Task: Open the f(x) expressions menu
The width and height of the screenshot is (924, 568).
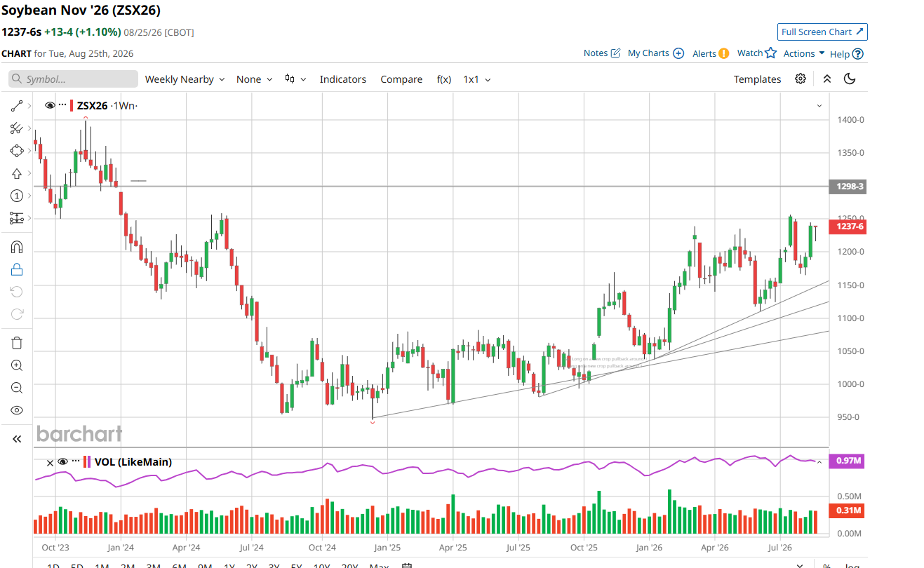Action: coord(444,79)
